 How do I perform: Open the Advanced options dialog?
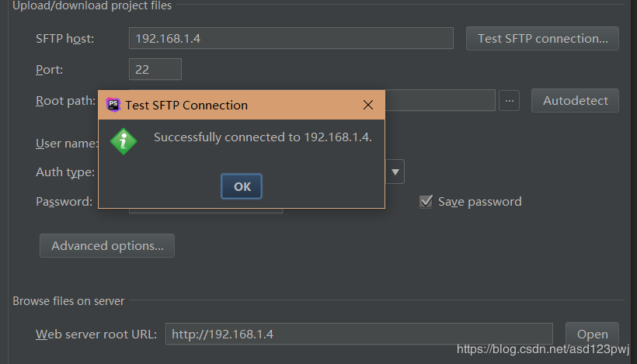107,246
